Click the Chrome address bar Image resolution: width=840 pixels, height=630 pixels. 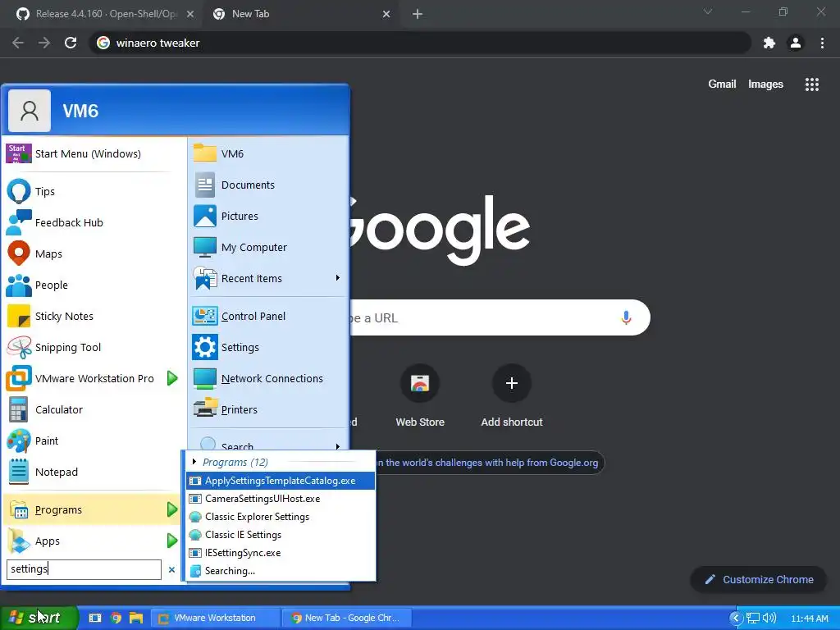pyautogui.click(x=419, y=43)
